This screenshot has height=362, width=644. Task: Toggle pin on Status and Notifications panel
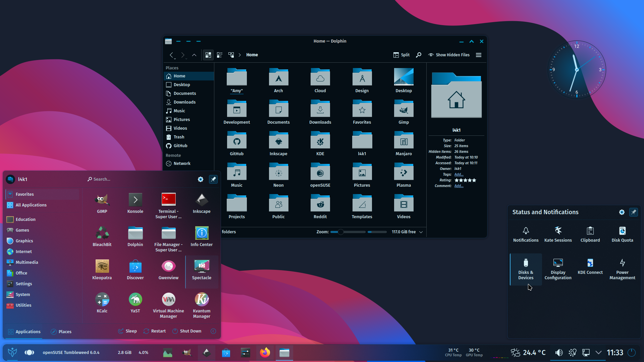click(x=634, y=212)
